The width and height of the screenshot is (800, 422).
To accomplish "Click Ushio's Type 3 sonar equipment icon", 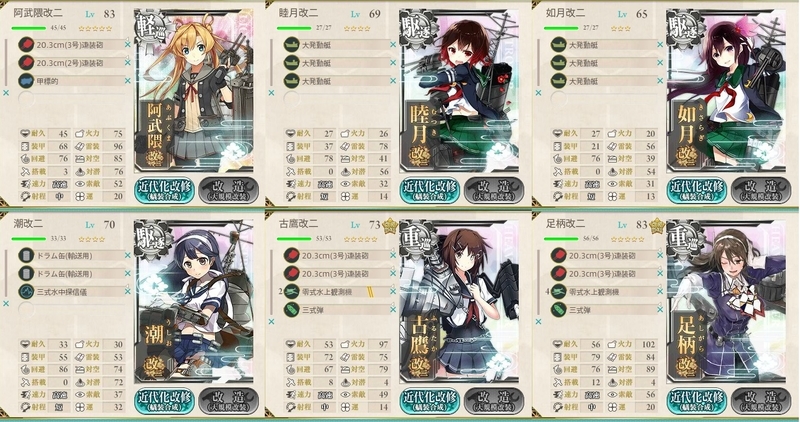I will point(26,291).
